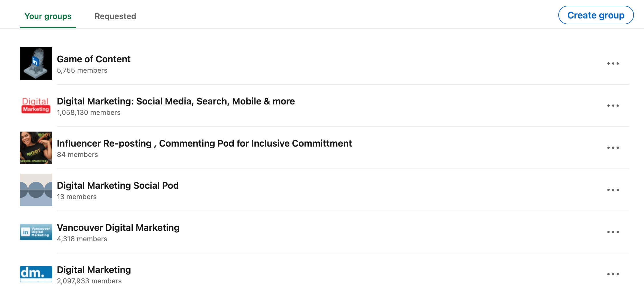The image size is (644, 292).
Task: Switch to the Requested tab
Action: point(115,16)
